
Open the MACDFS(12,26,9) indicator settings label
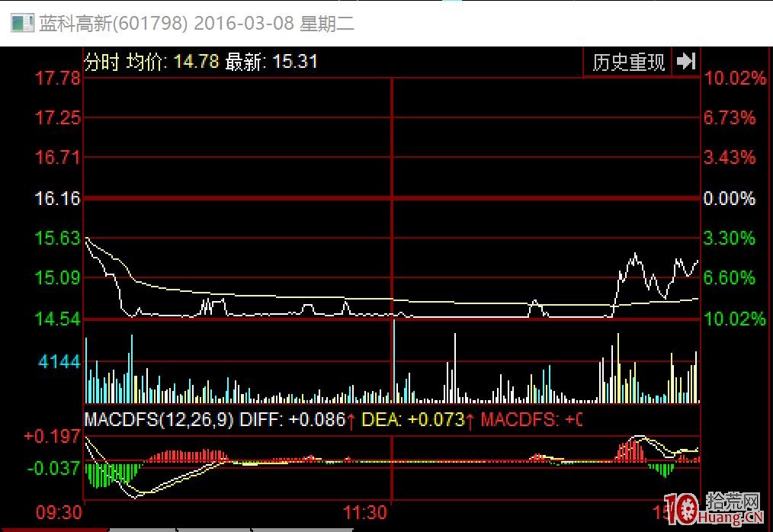159,419
